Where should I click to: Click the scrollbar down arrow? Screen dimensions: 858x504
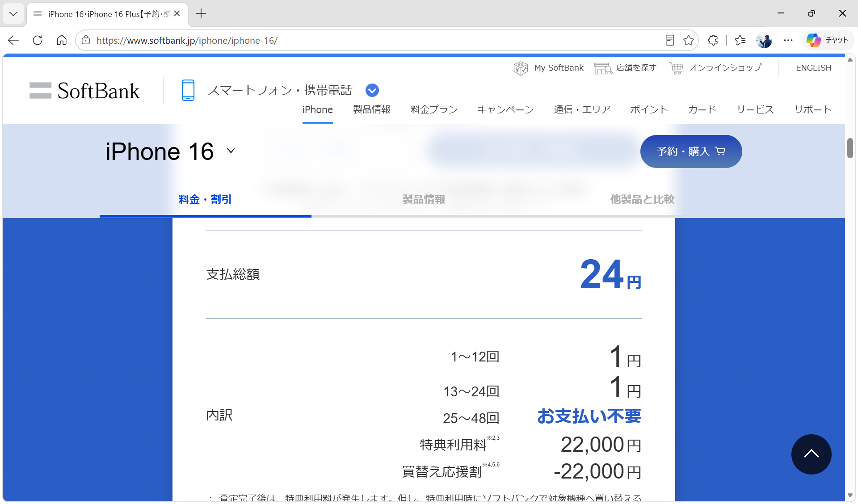coord(850,496)
